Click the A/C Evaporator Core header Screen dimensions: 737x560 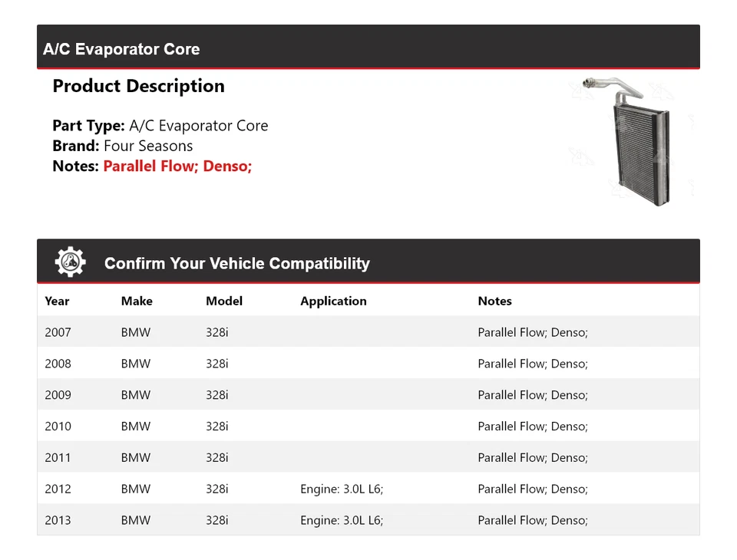coord(121,49)
